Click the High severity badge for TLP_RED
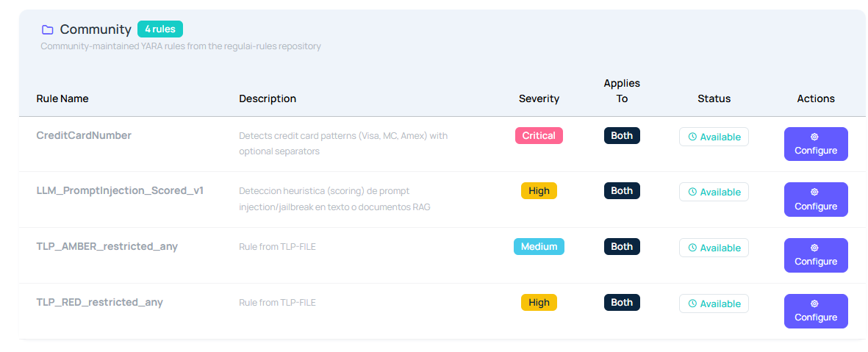Image resolution: width=868 pixels, height=352 pixels. coord(539,303)
